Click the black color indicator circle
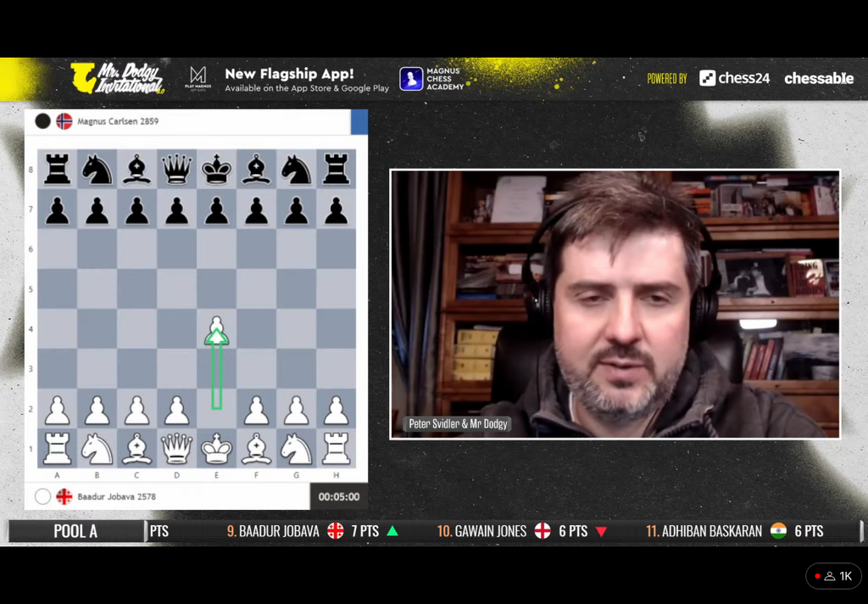The width and height of the screenshot is (868, 604). [42, 120]
